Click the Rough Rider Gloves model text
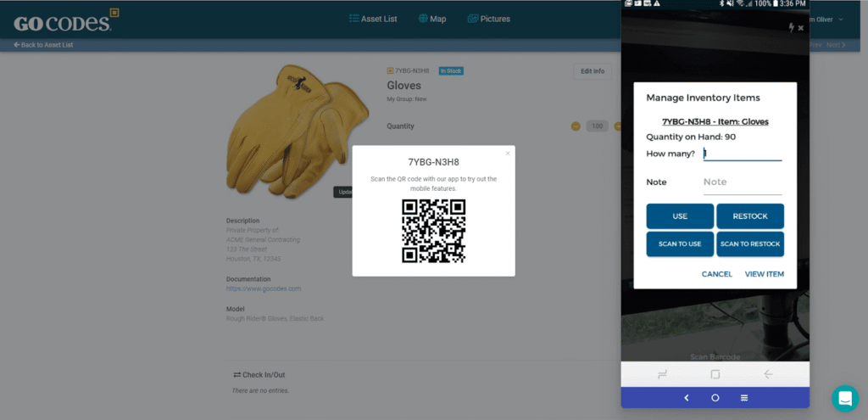 [275, 318]
